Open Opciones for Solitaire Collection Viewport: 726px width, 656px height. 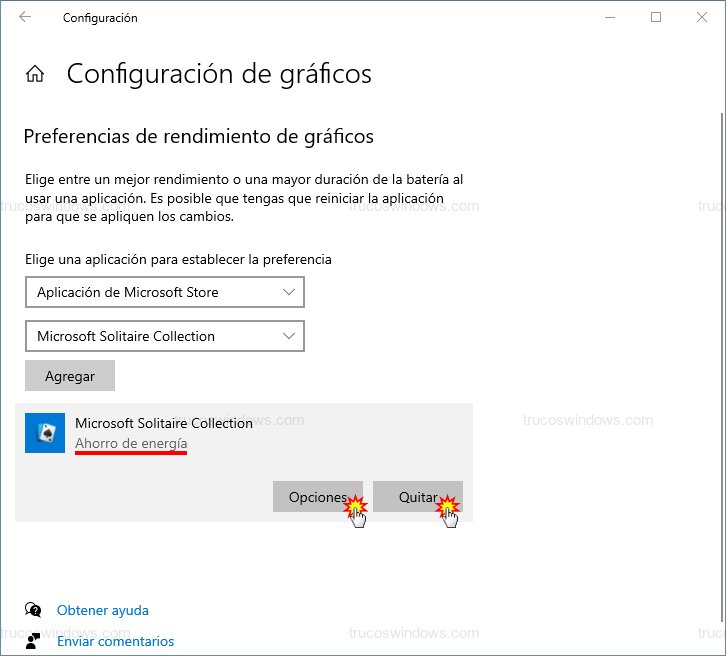coord(318,497)
